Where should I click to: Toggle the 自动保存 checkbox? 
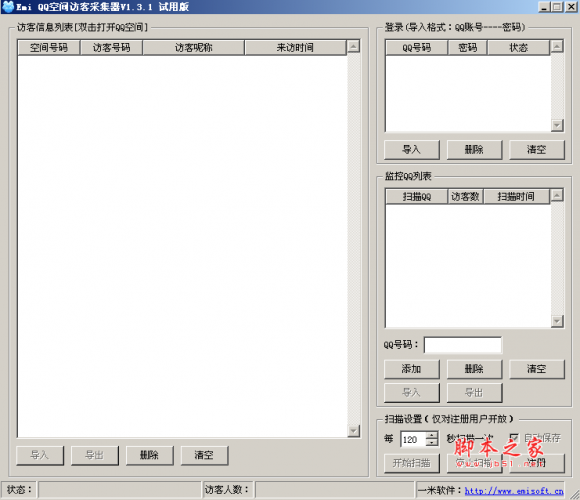pyautogui.click(x=514, y=438)
